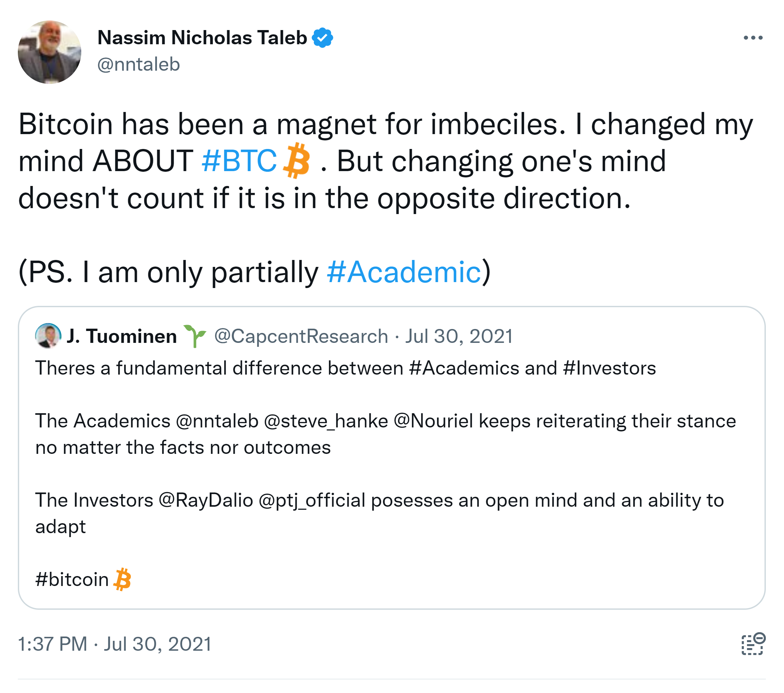
Task: Click Nassim Nicholas Taleb's profile picture
Action: click(x=50, y=52)
